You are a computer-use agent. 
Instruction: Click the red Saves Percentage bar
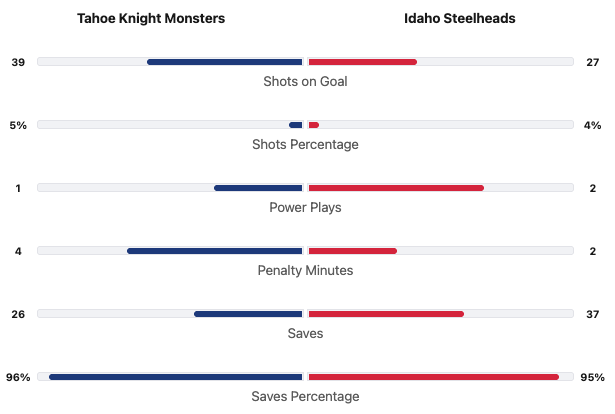433,377
